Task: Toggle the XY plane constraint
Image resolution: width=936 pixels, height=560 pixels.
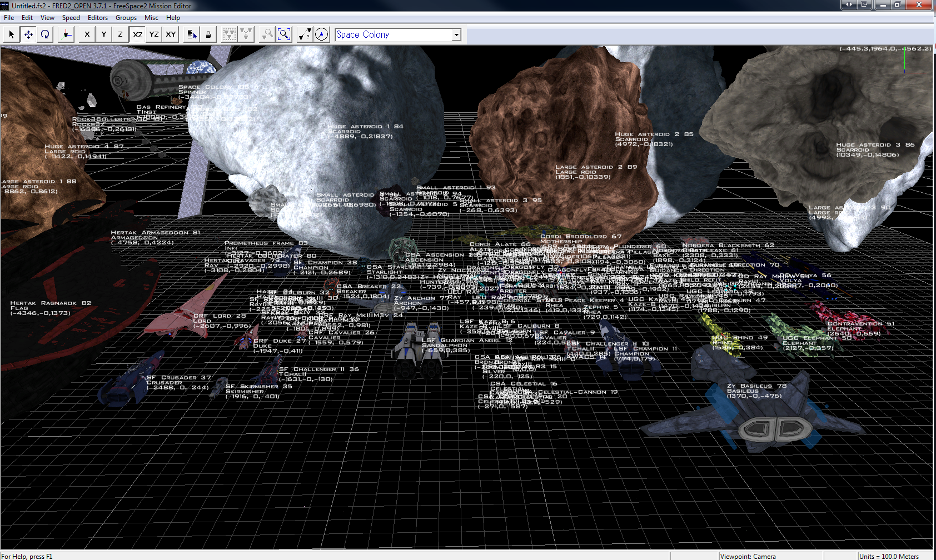Action: 171,34
